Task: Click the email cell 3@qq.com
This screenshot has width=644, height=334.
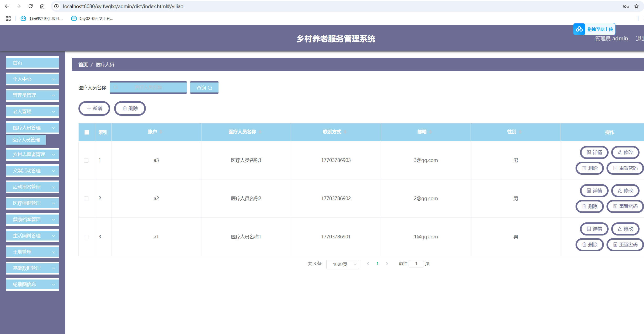Action: tap(426, 160)
